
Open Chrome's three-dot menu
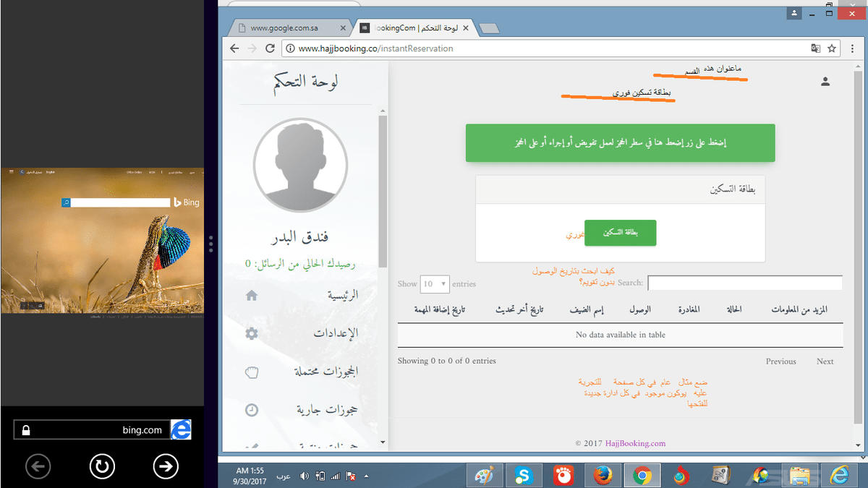[x=854, y=48]
